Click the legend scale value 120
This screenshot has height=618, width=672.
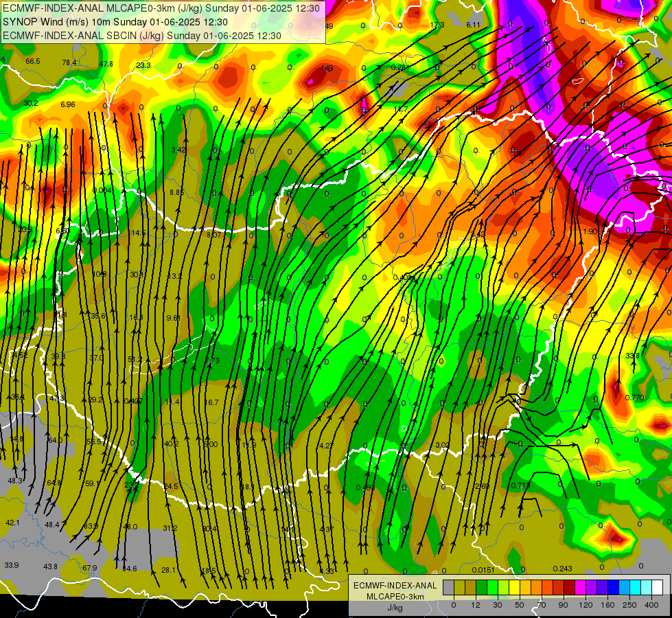(x=586, y=605)
